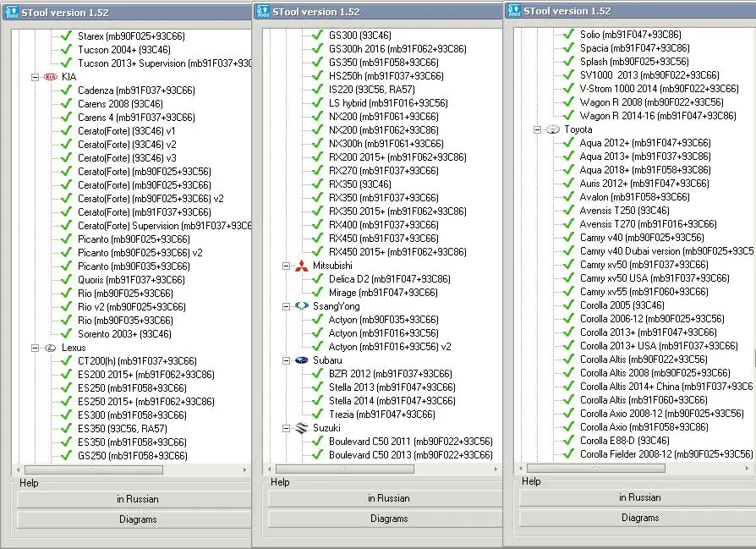Click horizontal scrollbar thumb in left window
Screen dimensions: 756x549
click(x=94, y=469)
